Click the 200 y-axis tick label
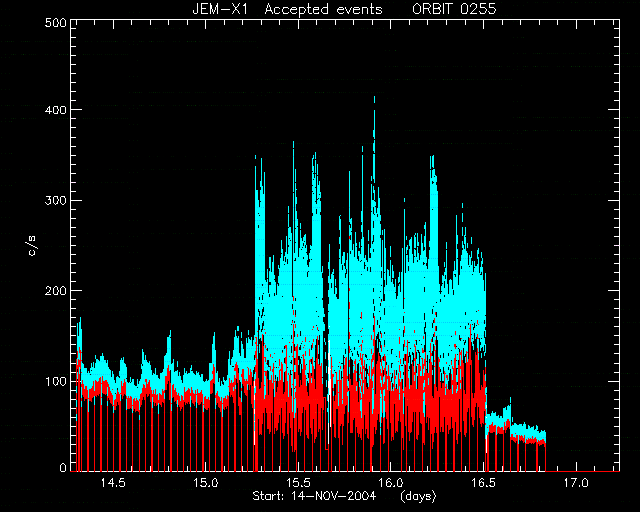The height and width of the screenshot is (512, 640). pos(56,291)
